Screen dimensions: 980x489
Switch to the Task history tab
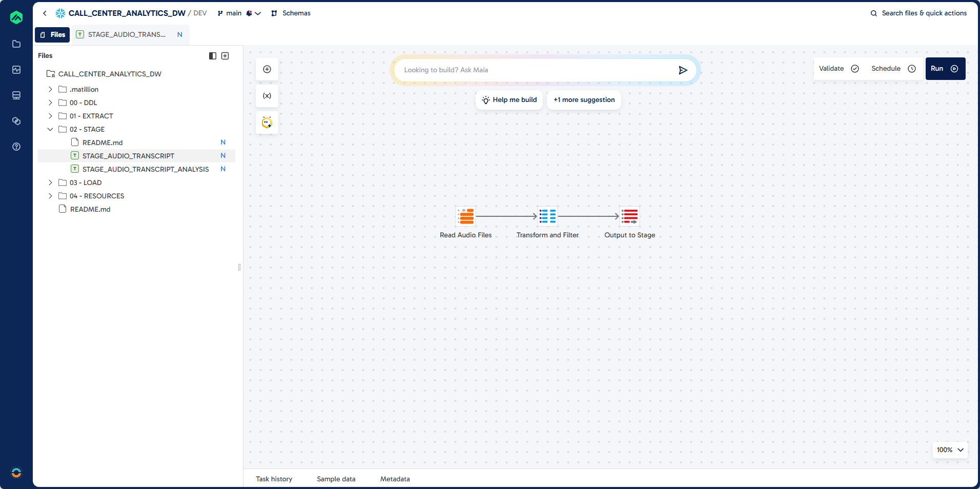[274, 479]
